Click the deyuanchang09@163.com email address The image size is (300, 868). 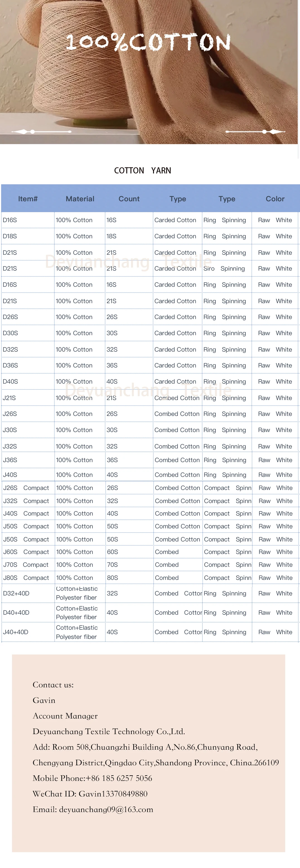[106, 809]
